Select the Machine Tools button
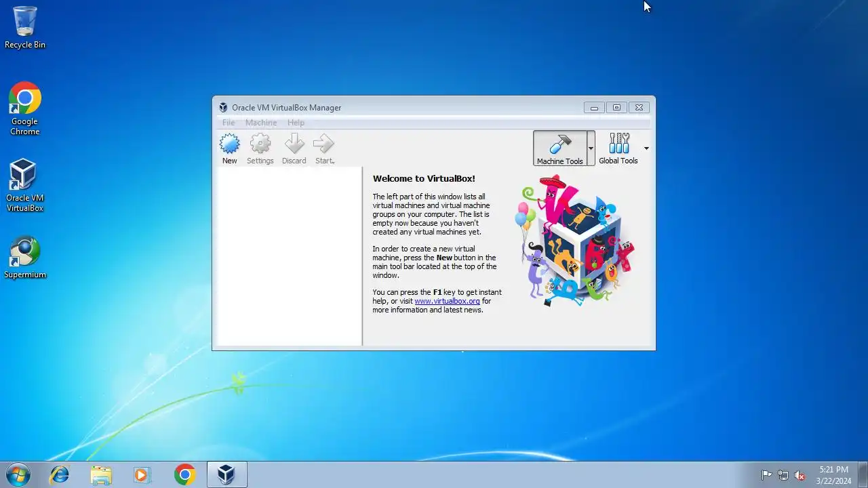 pos(560,148)
